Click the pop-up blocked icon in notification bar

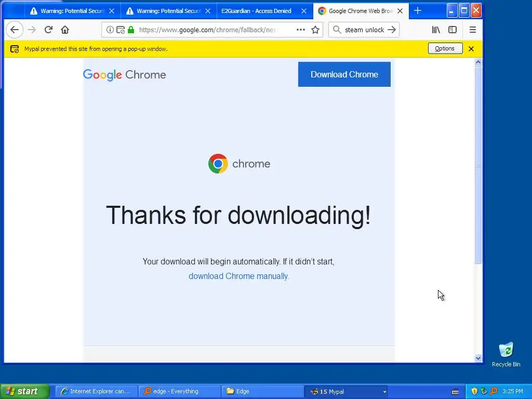[x=15, y=49]
